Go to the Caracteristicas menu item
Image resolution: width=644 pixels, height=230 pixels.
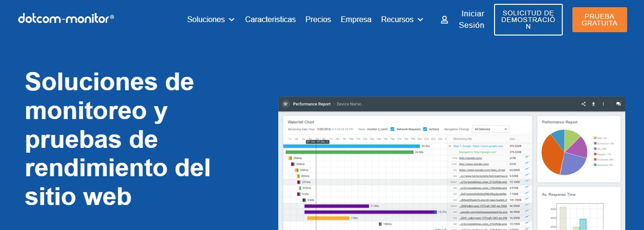click(x=270, y=20)
